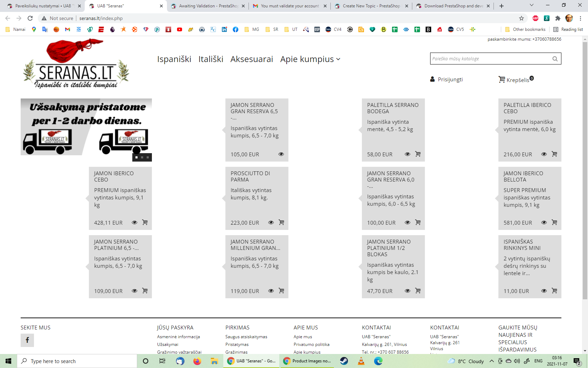Select the first banner slide indicator dot
The image size is (588, 368).
[136, 157]
